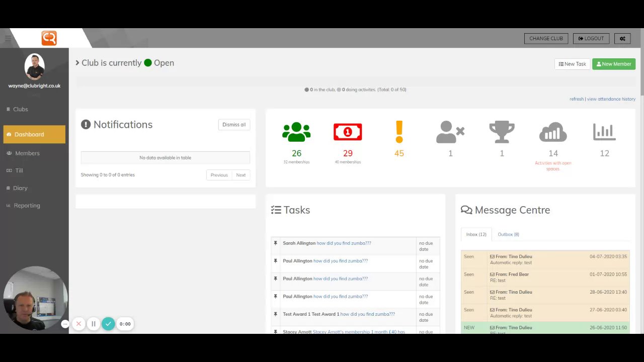Open the green active members icon

pos(296,132)
